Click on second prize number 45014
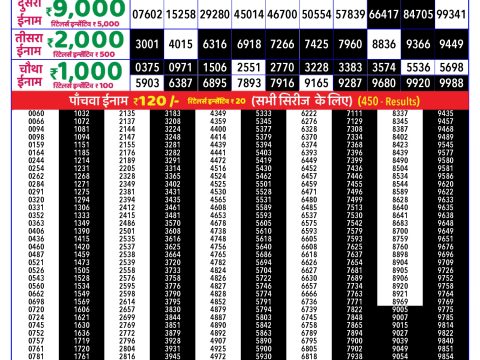This screenshot has height=360, width=480. 249,15
